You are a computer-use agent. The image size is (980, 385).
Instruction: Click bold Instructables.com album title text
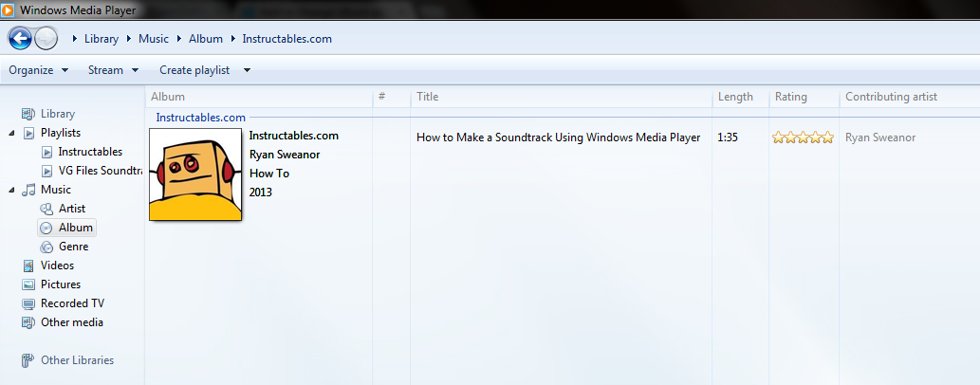(x=294, y=136)
